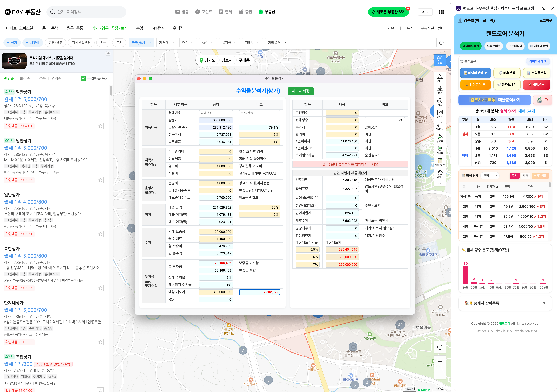
Task: Select the 거리재기 ruler tool
Action: tap(439, 126)
